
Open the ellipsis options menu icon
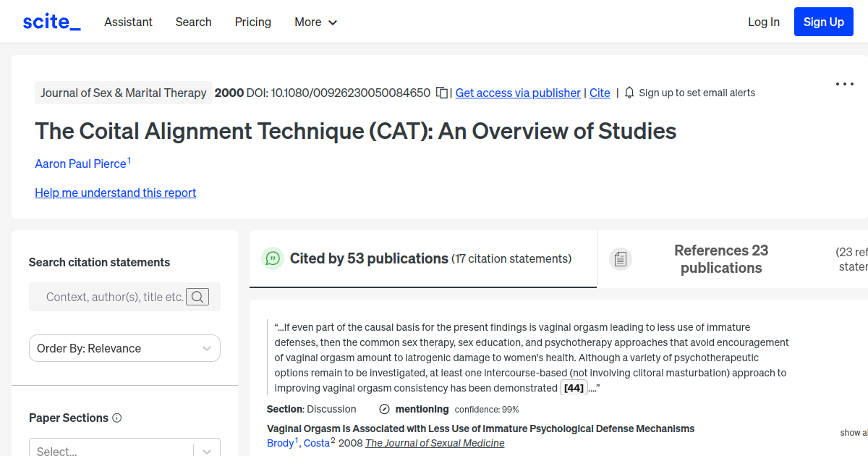(x=844, y=84)
